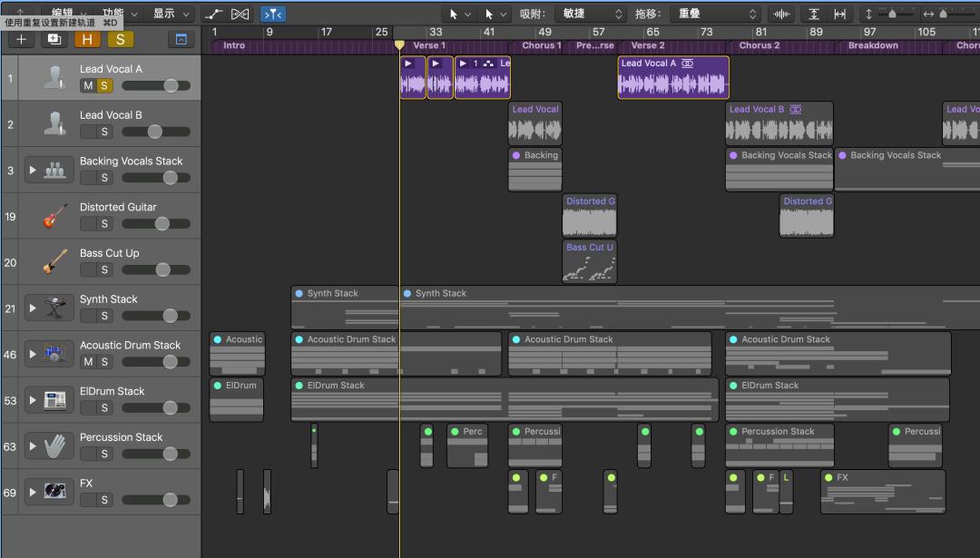
Task: Click the Distorted Guitar track icon
Action: [55, 216]
